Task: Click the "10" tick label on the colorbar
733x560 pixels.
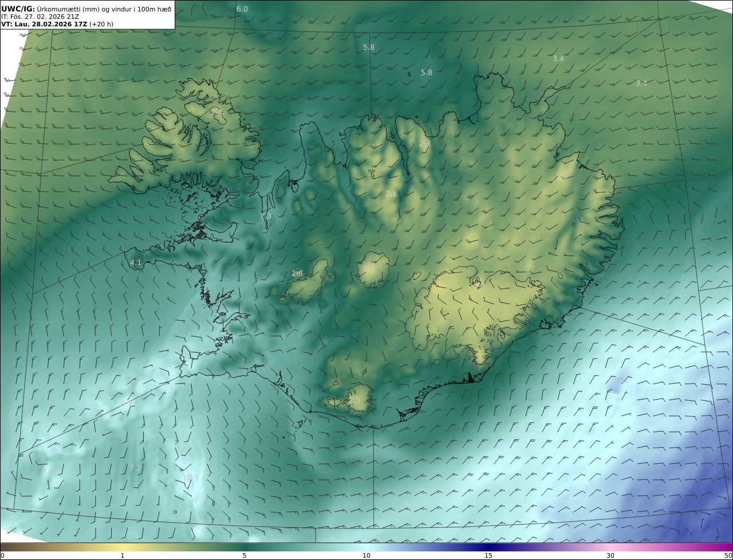Action: pyautogui.click(x=366, y=555)
